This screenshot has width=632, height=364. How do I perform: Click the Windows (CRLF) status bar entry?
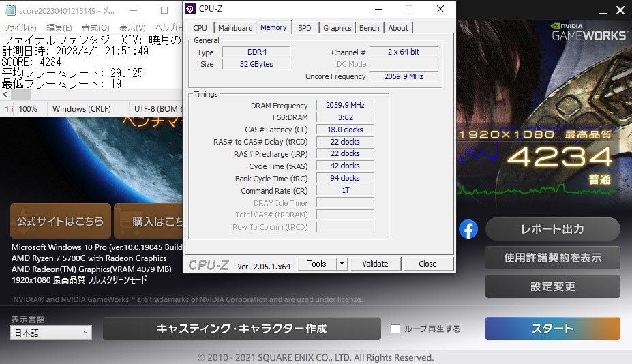click(81, 109)
